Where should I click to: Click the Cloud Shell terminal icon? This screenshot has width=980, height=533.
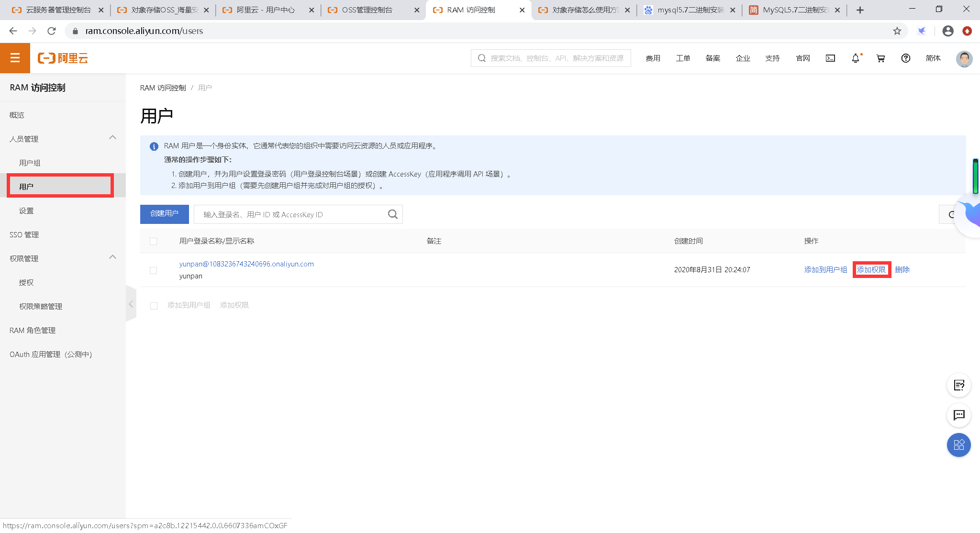(830, 58)
